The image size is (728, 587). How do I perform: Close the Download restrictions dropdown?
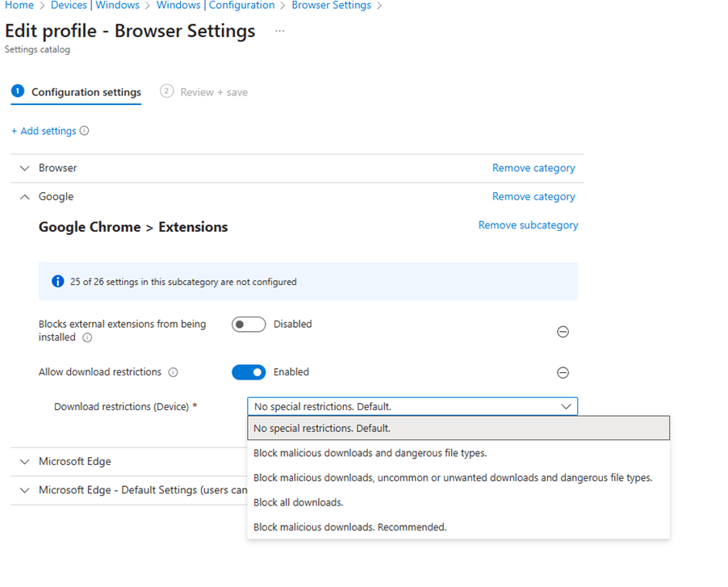(567, 407)
